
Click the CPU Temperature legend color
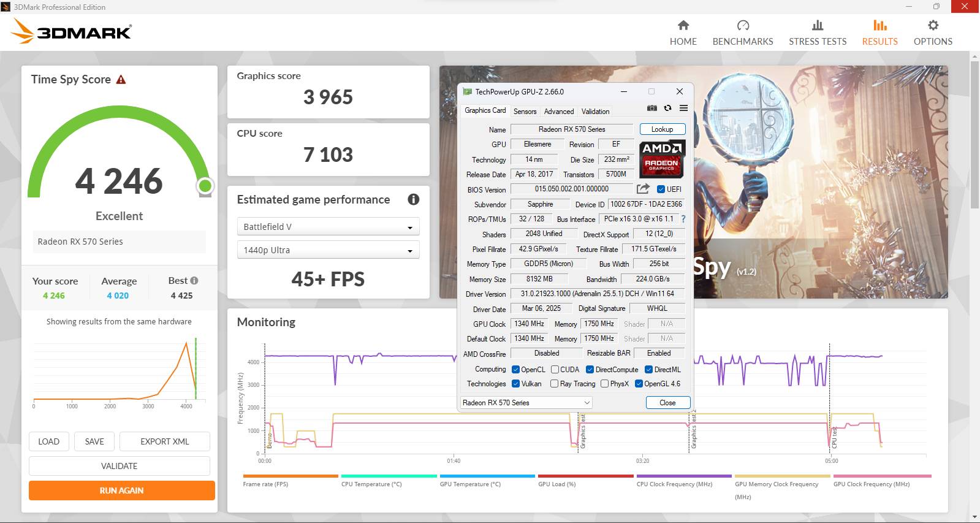coord(389,476)
